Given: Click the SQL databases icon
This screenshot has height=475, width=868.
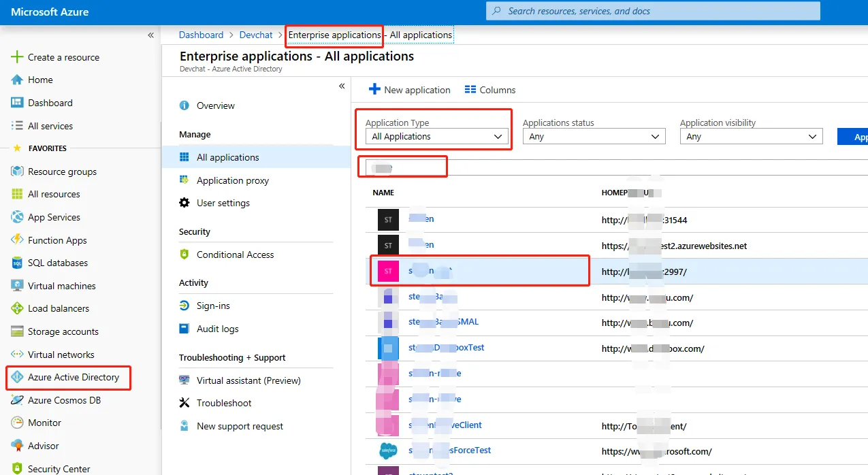Looking at the screenshot, I should [x=18, y=263].
